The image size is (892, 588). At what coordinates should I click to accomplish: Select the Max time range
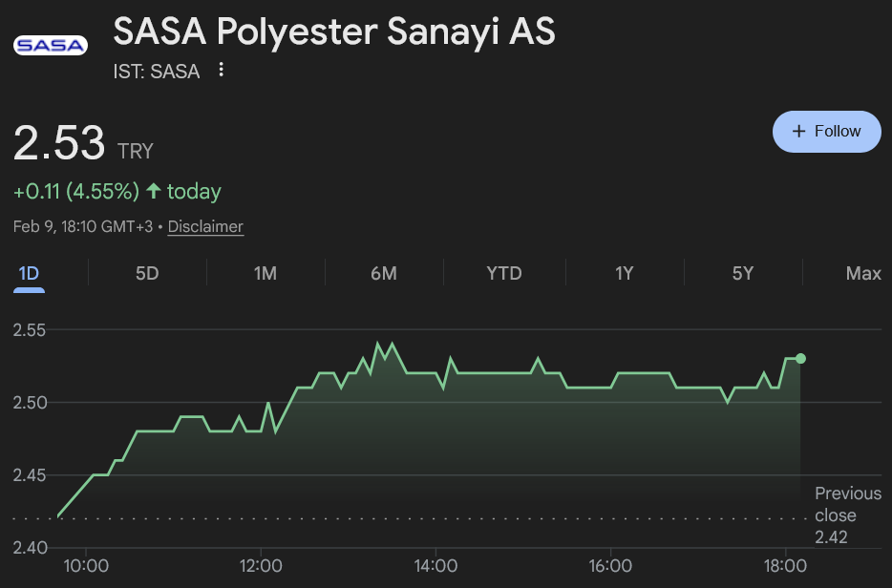863,274
